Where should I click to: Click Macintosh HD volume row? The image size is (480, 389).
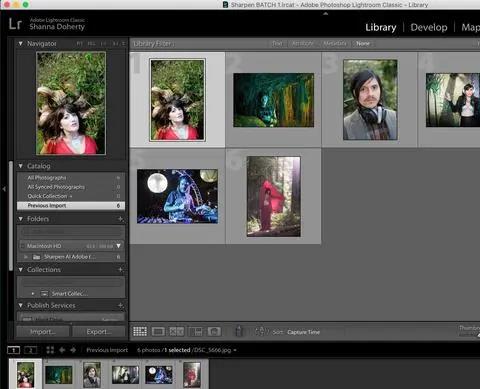[x=71, y=246]
